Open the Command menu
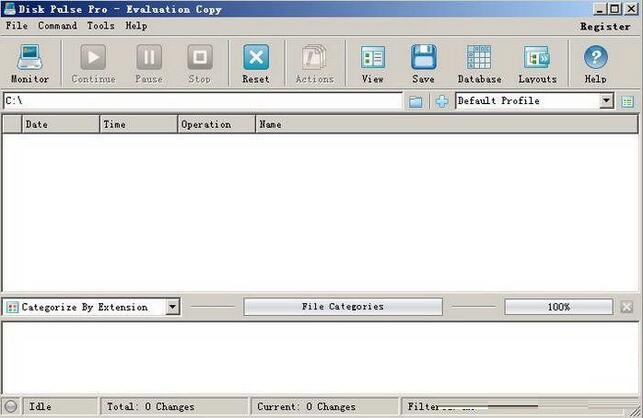 (57, 26)
